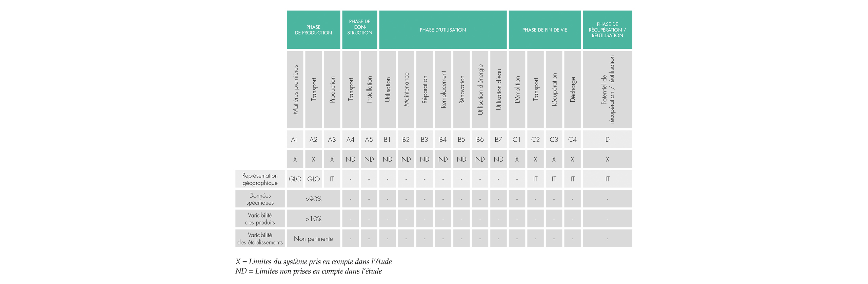Click the B6 module code cell

(480, 139)
